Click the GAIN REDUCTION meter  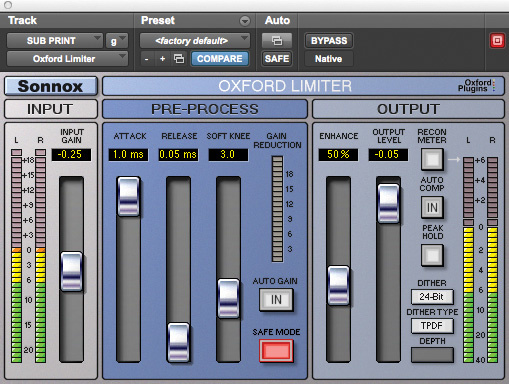click(277, 209)
